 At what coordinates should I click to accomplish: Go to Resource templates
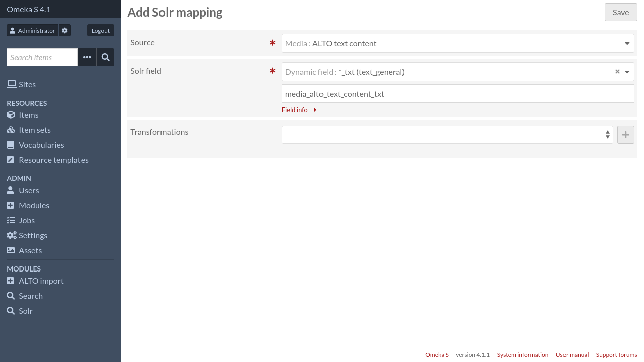tap(53, 160)
